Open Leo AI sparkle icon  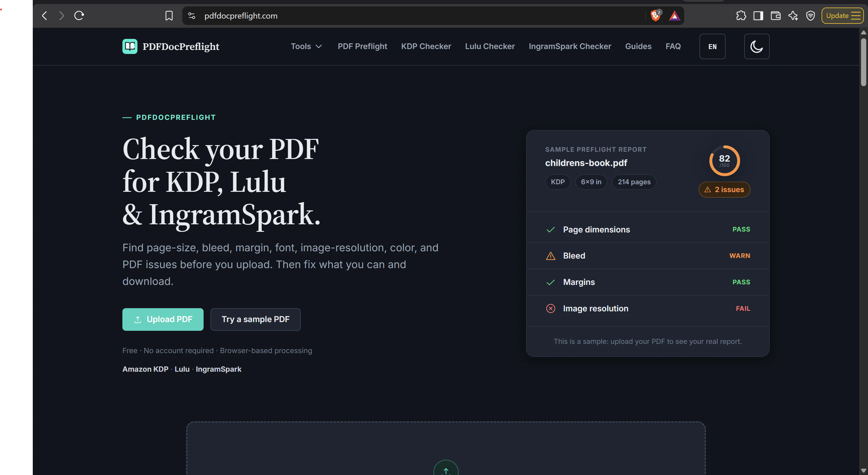pyautogui.click(x=793, y=15)
